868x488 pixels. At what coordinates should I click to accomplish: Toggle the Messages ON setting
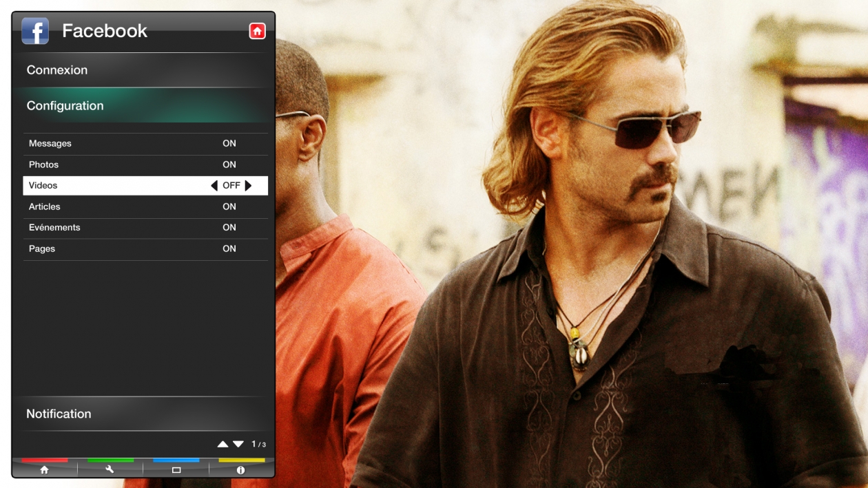point(229,144)
